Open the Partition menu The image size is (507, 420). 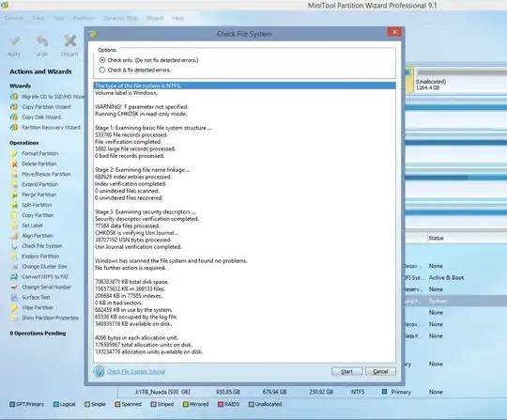point(84,18)
